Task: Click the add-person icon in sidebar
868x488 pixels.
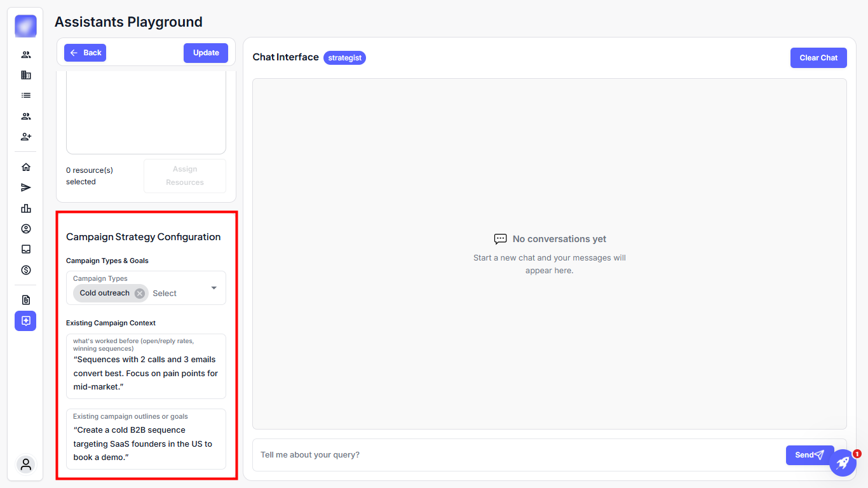Action: [x=26, y=137]
